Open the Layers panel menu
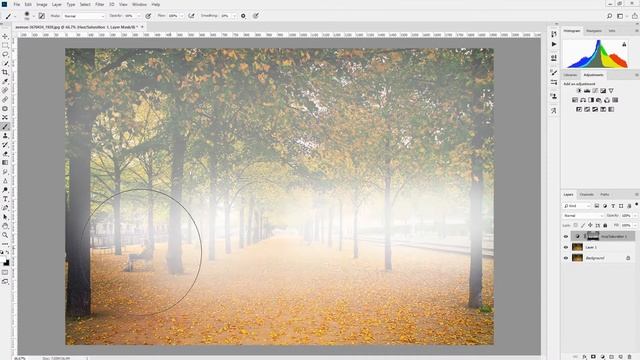Viewport: 640px width, 360px height. point(636,195)
